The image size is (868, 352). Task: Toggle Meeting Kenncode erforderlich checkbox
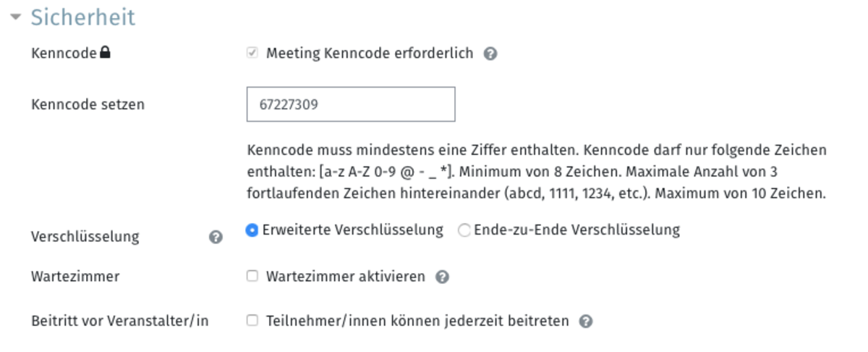tap(252, 53)
